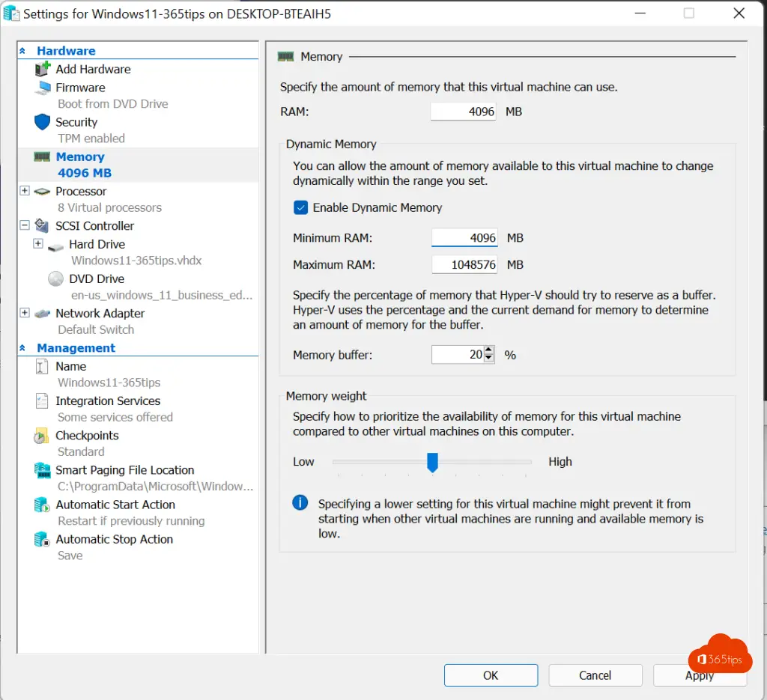Decrease Memory buffer with down arrow

pyautogui.click(x=488, y=359)
